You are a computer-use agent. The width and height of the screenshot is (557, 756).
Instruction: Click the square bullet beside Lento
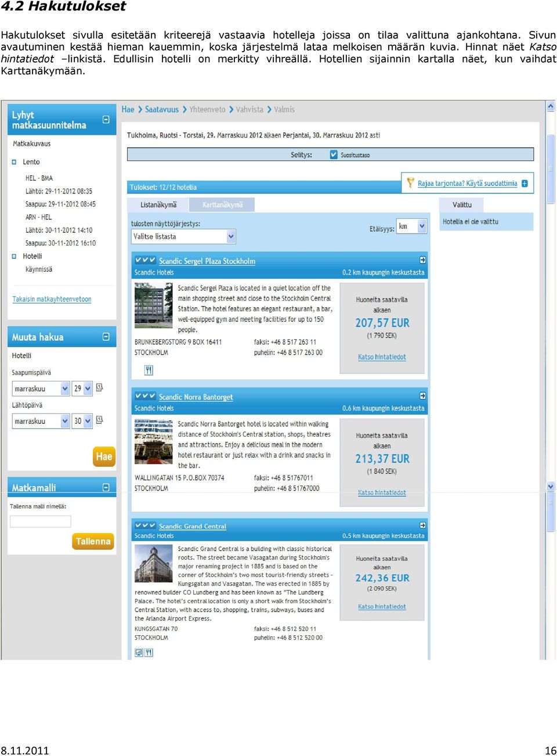point(15,162)
